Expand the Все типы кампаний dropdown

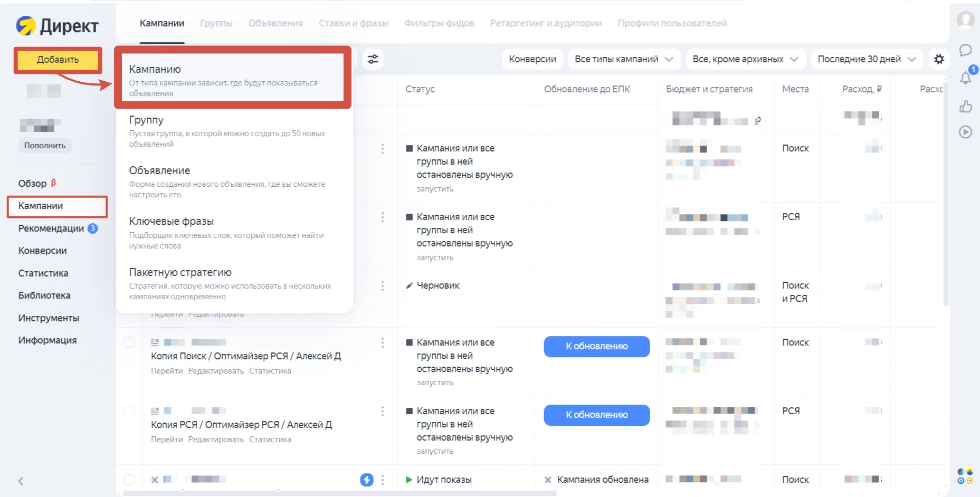click(x=624, y=59)
